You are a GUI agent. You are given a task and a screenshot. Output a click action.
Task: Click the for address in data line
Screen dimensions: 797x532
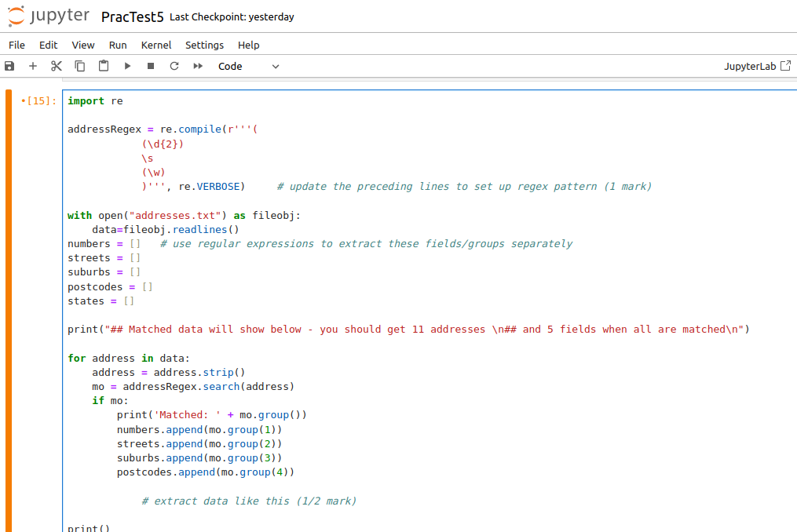click(129, 359)
